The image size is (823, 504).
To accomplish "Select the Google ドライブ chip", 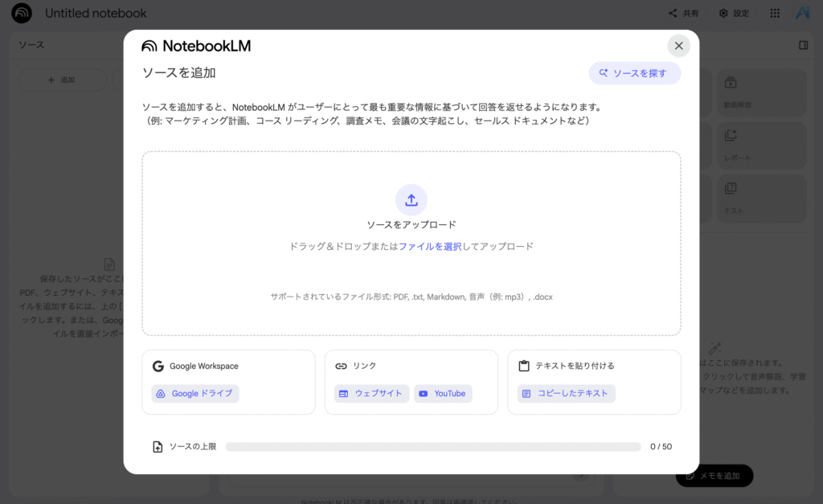I will pyautogui.click(x=195, y=394).
